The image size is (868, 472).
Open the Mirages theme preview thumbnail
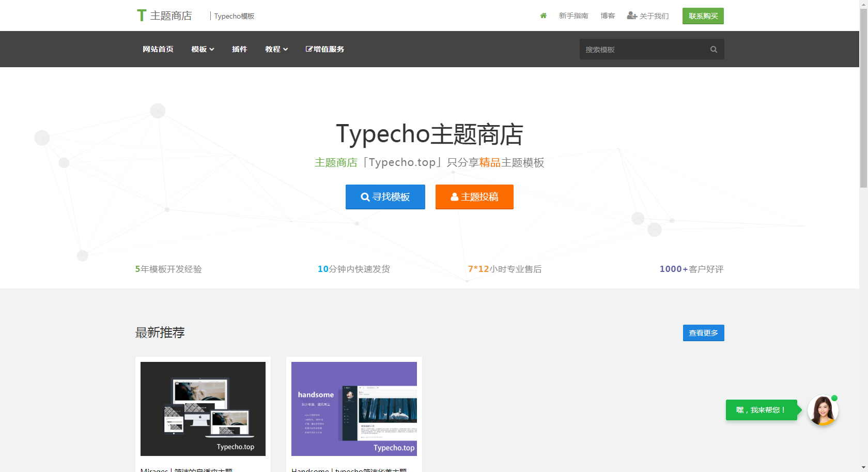click(x=203, y=408)
